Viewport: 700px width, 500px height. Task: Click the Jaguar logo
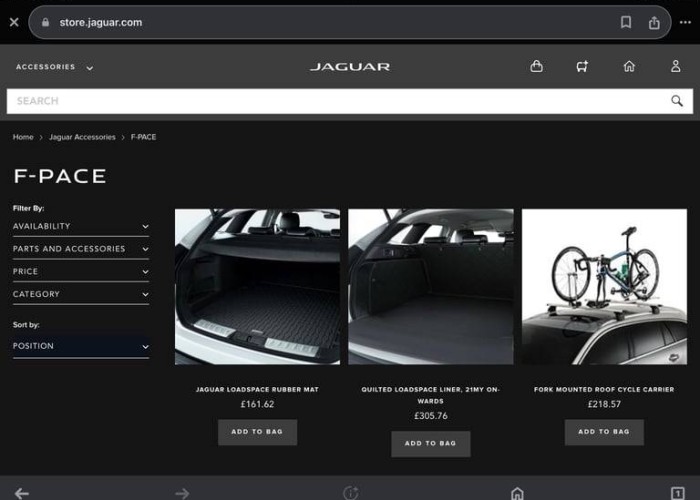350,67
